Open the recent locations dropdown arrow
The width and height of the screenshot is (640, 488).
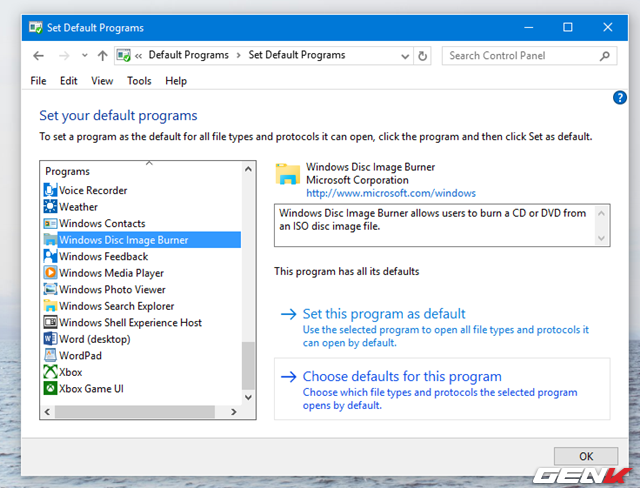pos(84,55)
